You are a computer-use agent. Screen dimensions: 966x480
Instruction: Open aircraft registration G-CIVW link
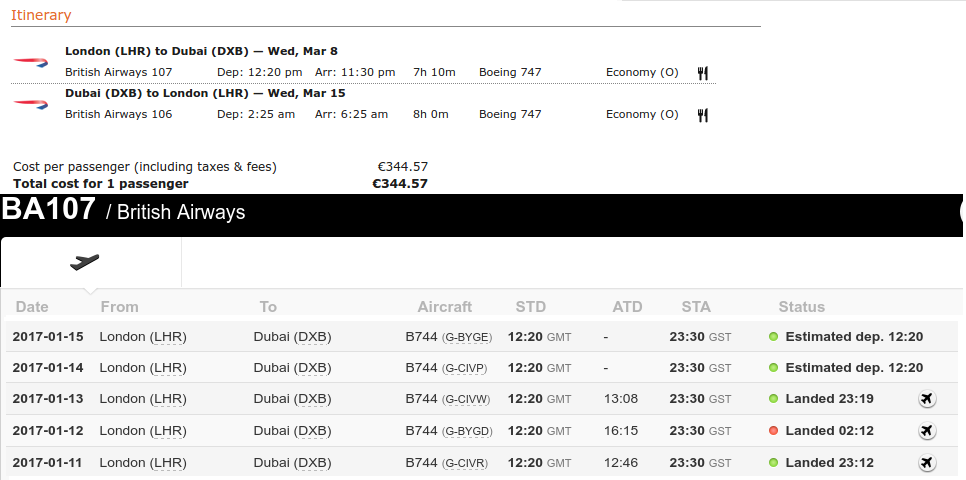click(466, 399)
